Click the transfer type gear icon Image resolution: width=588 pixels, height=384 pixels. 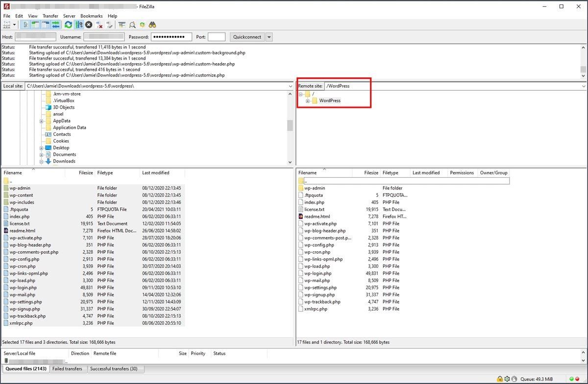(507, 379)
